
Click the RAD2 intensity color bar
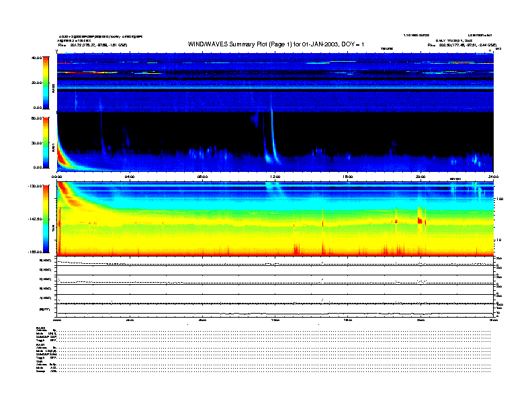tap(46, 83)
